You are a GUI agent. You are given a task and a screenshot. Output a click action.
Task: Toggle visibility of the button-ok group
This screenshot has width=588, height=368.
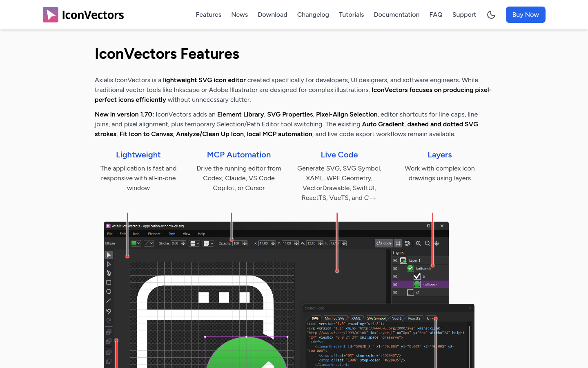click(x=395, y=269)
